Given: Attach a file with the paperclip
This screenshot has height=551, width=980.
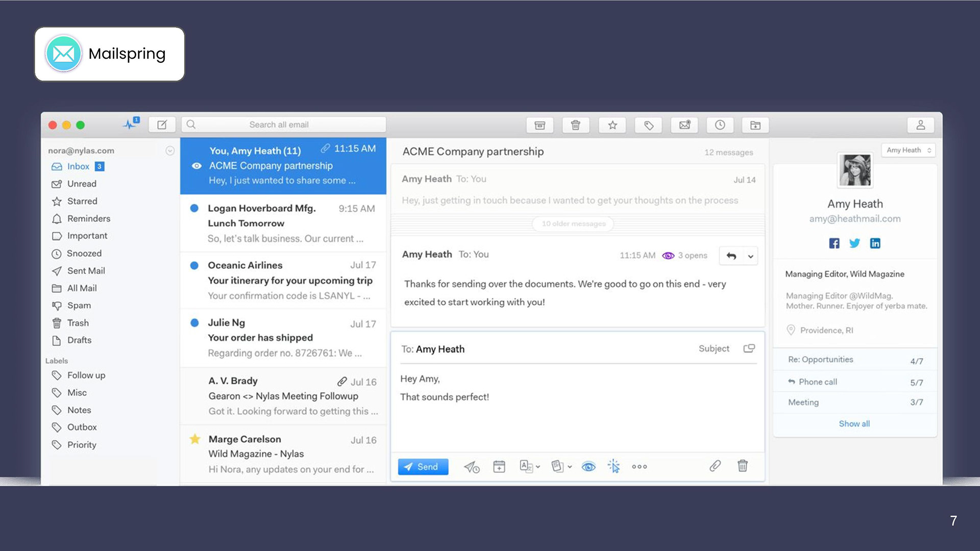Looking at the screenshot, I should 715,466.
